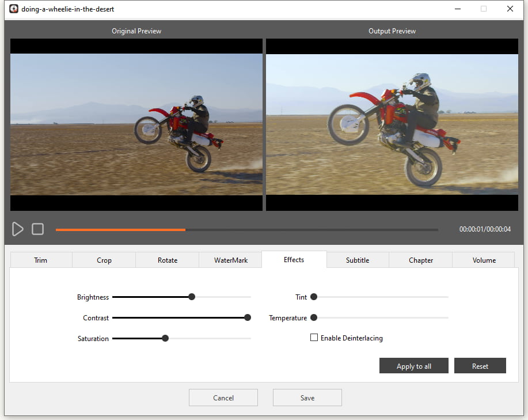
Task: Click the Apply to all button
Action: pyautogui.click(x=413, y=366)
